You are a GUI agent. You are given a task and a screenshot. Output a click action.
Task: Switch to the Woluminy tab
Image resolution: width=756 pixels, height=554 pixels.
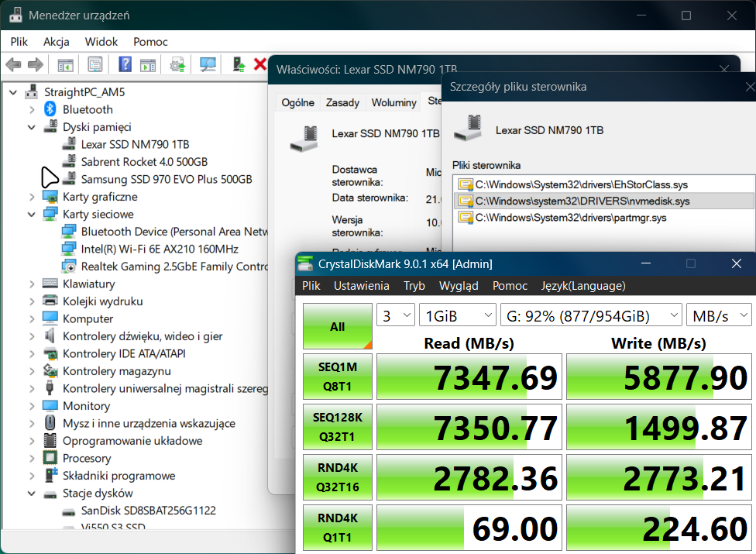(393, 102)
